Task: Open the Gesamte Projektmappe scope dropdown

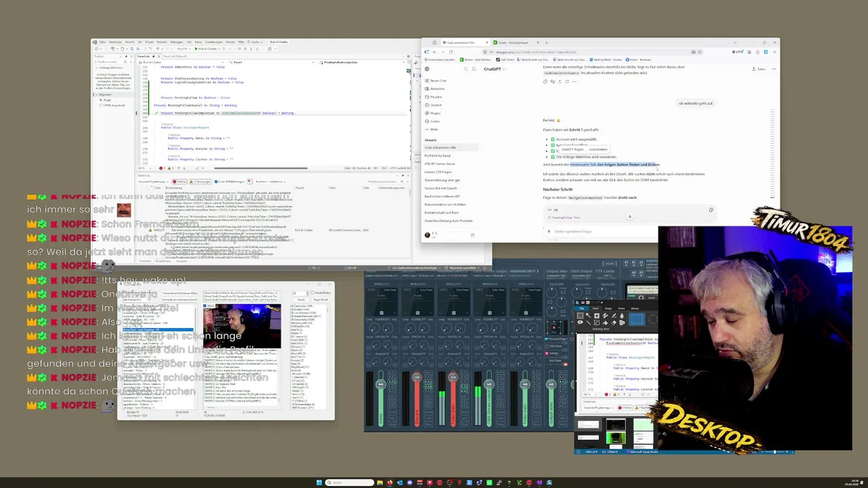Action: (x=153, y=182)
